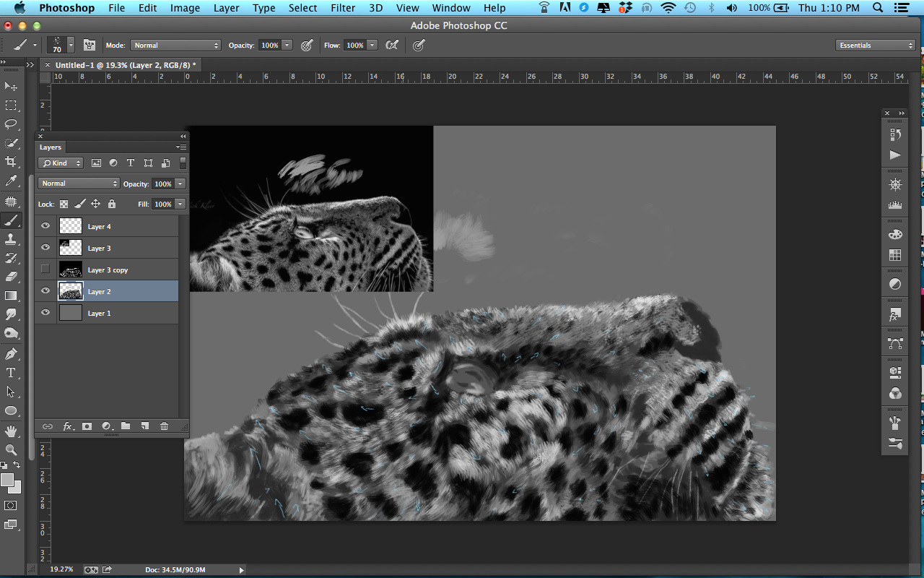Create a new layer
The height and width of the screenshot is (578, 924).
pyautogui.click(x=144, y=426)
